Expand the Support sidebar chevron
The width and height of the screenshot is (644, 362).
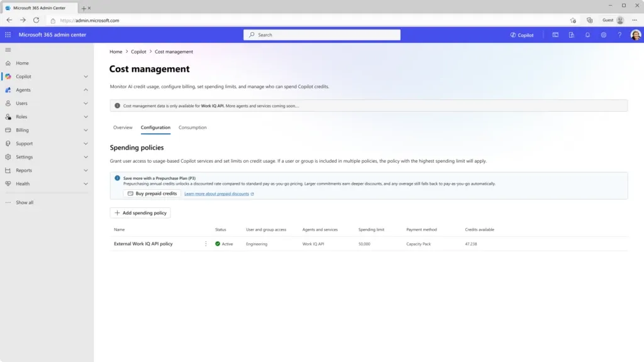(86, 144)
